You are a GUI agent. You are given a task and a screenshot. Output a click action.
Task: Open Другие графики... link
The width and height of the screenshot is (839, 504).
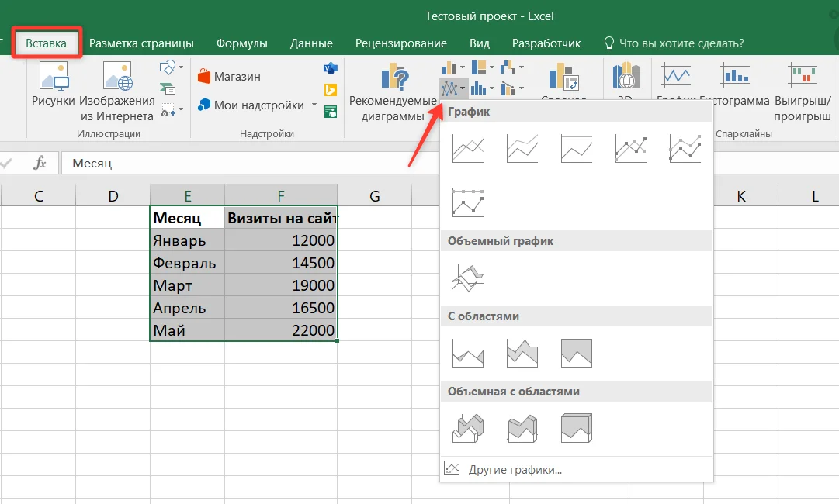click(x=515, y=470)
